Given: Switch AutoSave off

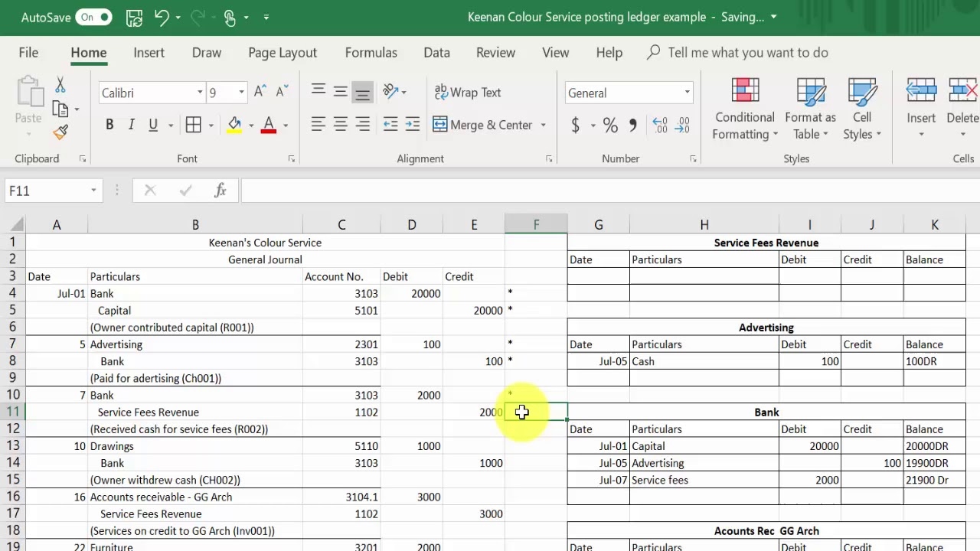Looking at the screenshot, I should (x=93, y=16).
